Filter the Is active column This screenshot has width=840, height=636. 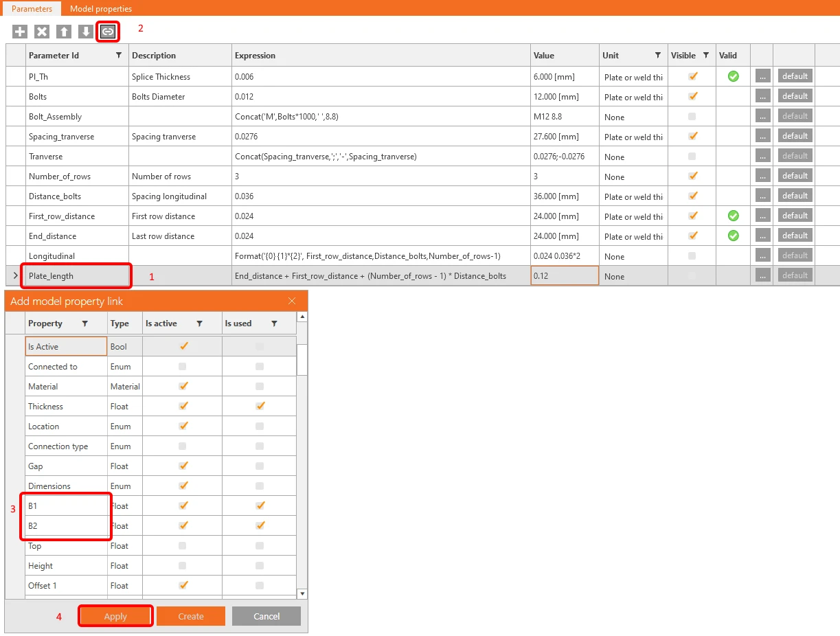click(199, 323)
